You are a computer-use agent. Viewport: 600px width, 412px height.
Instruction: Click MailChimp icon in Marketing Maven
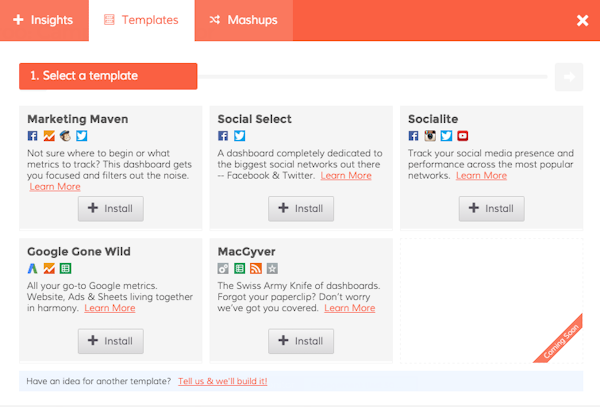(x=65, y=136)
